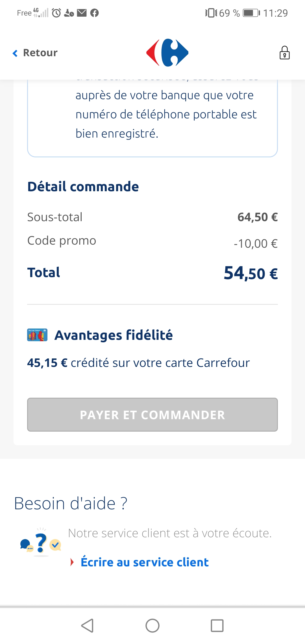Tap the Facebook notification icon in status bar
Screen dimensions: 305x644
pos(95,13)
